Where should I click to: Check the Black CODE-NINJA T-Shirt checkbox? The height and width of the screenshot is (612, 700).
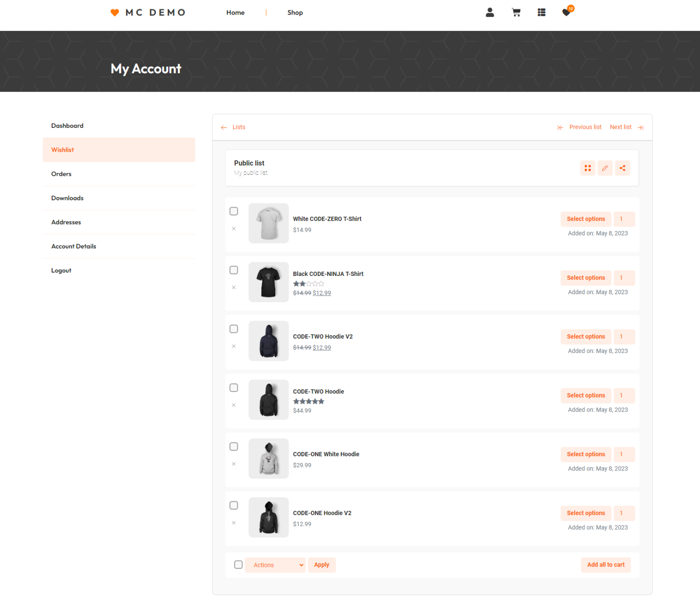[234, 270]
